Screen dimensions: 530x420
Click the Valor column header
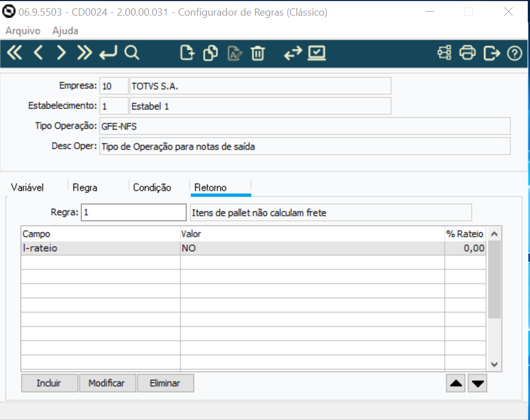[312, 234]
